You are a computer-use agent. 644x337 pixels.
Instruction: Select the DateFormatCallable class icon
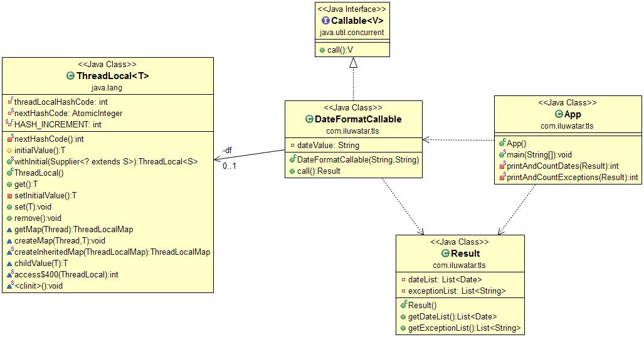coord(309,119)
